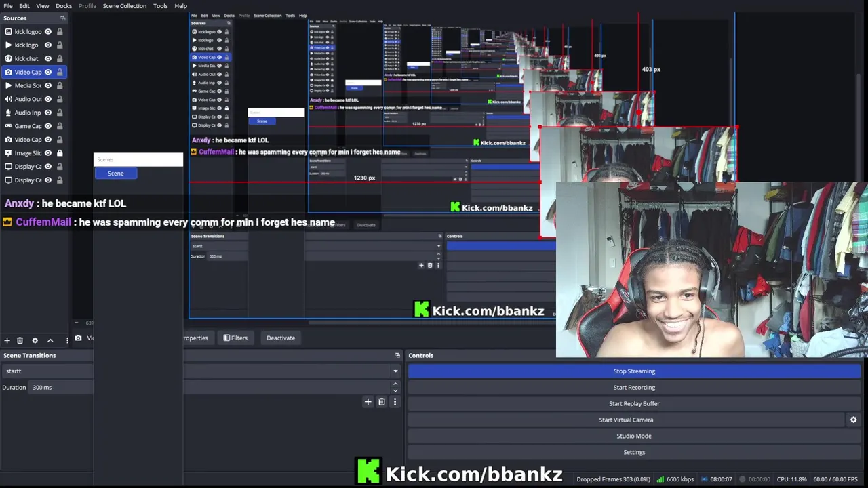The height and width of the screenshot is (488, 868).
Task: Click Dropped Frames 303 status text
Action: pos(613,479)
